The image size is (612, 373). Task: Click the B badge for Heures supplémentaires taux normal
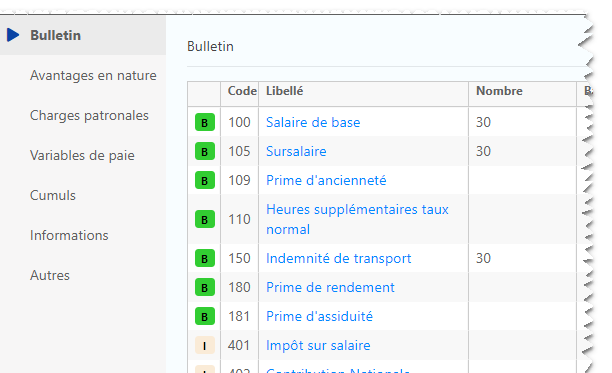[x=205, y=219]
